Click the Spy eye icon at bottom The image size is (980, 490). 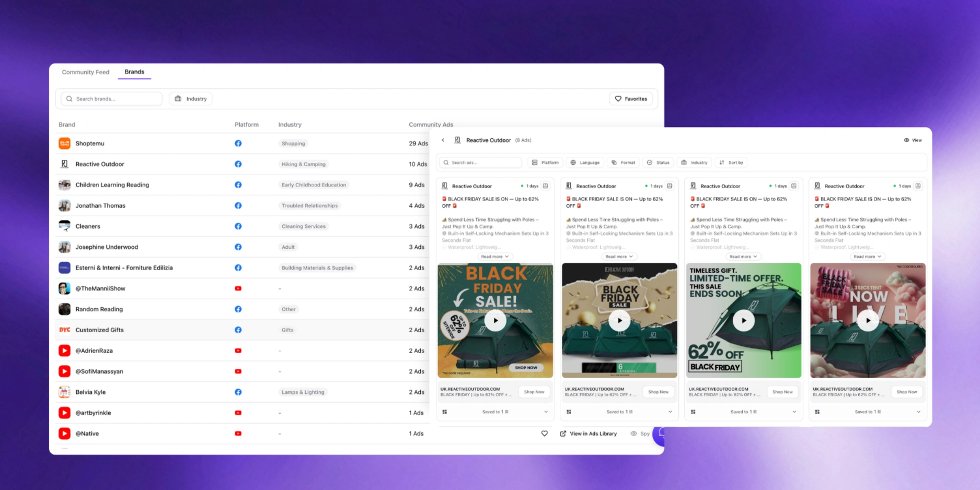(633, 433)
